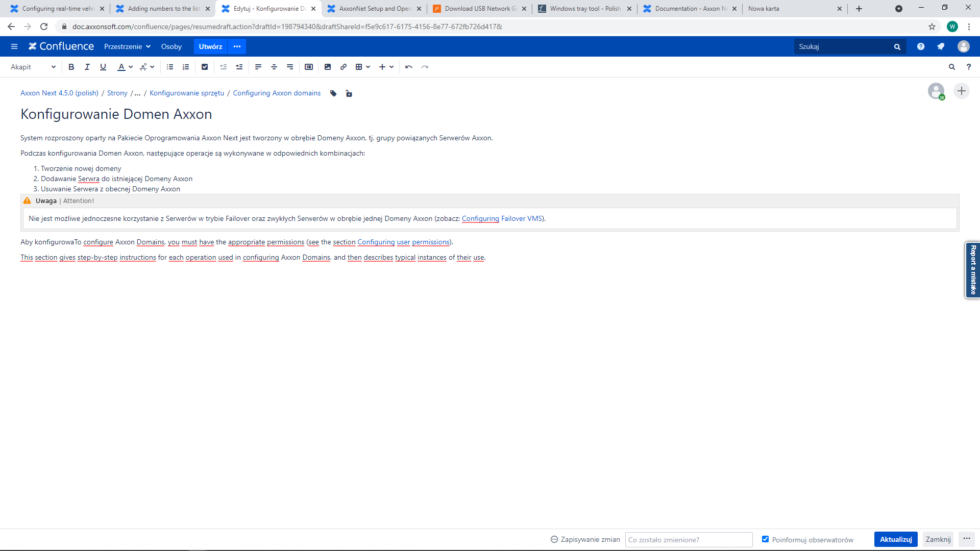Insert a task list checkbox
This screenshot has height=551, width=980.
205,67
